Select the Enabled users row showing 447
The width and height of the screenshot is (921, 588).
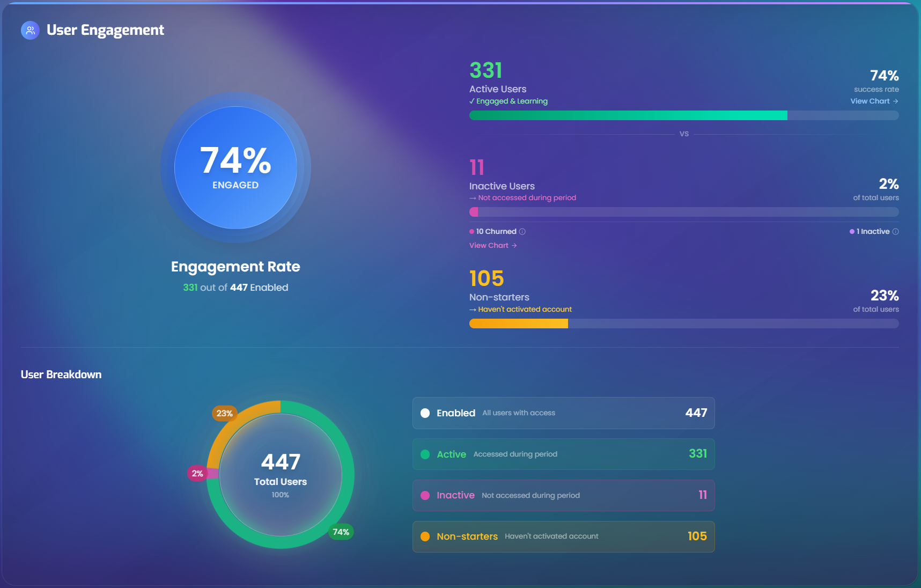[x=564, y=413]
